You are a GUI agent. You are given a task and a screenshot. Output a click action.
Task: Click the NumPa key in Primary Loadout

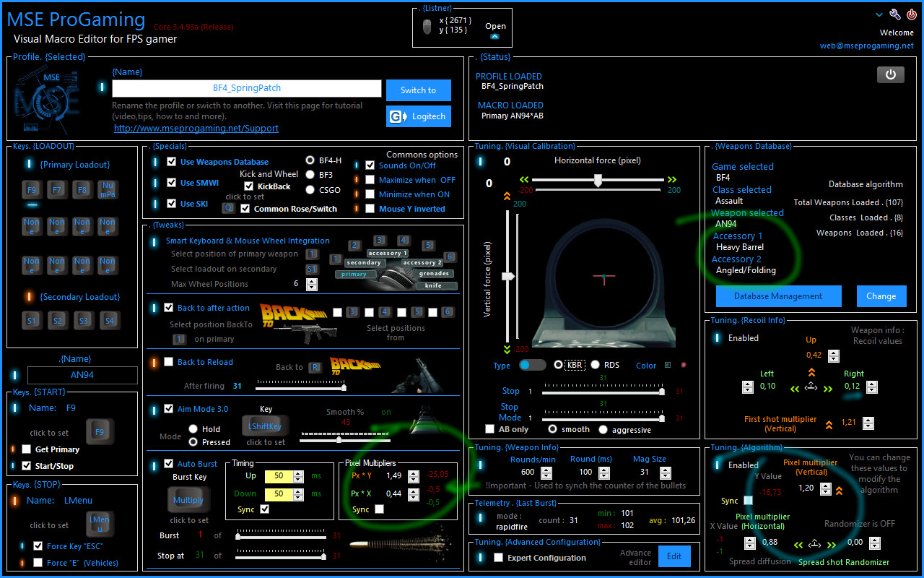108,190
